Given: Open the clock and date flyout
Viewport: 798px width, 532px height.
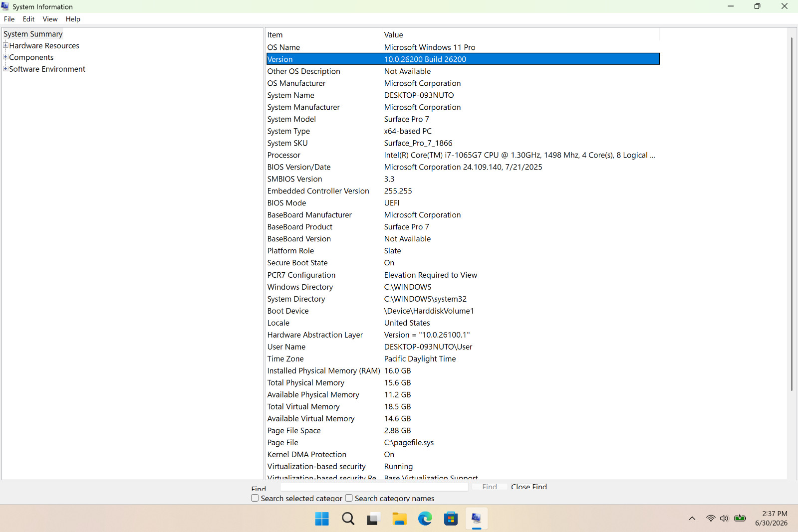Looking at the screenshot, I should (x=771, y=519).
